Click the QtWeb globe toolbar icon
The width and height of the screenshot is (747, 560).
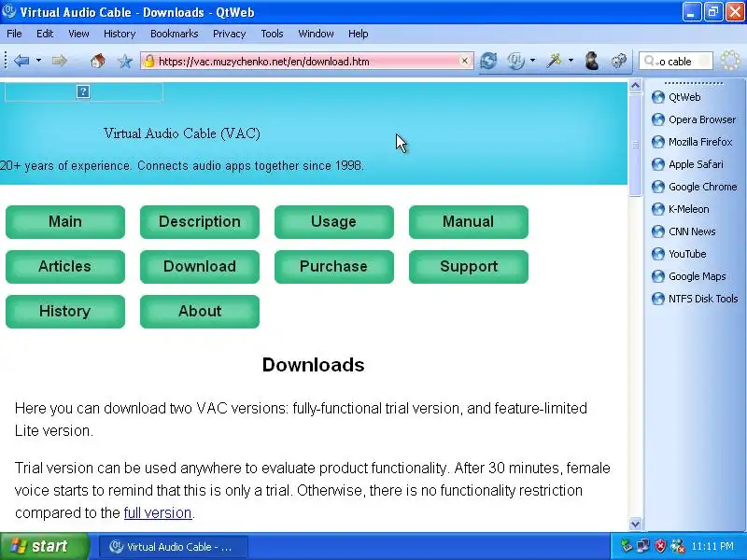coord(515,61)
